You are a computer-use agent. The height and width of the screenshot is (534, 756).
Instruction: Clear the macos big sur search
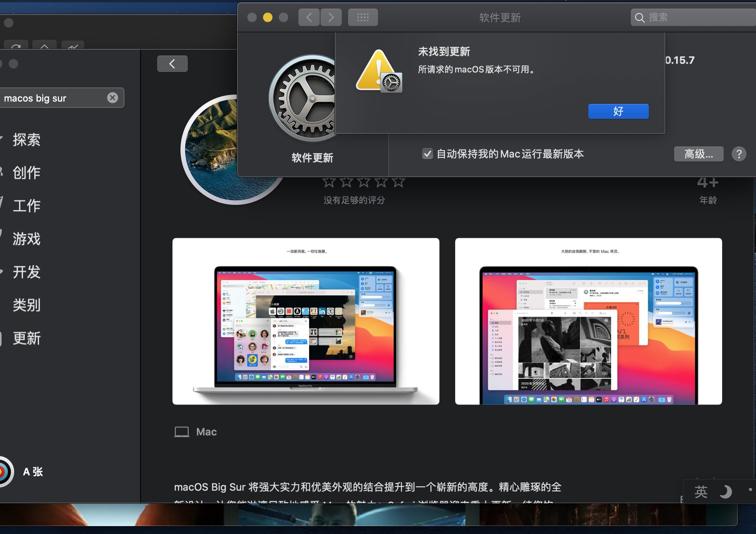click(113, 98)
